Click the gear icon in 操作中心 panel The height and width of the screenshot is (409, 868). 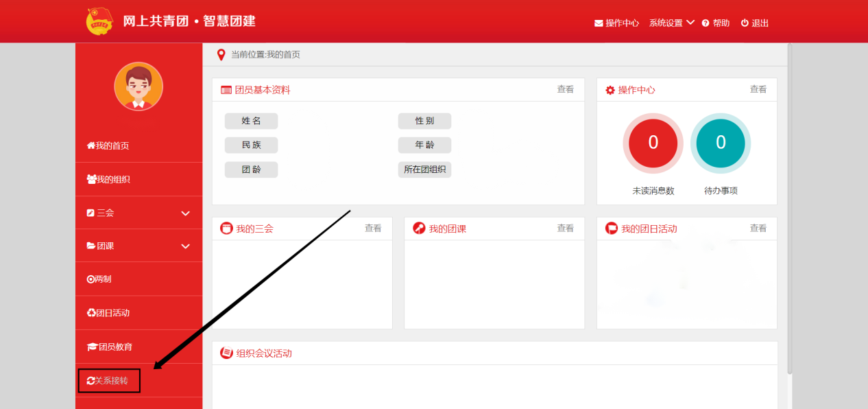610,91
